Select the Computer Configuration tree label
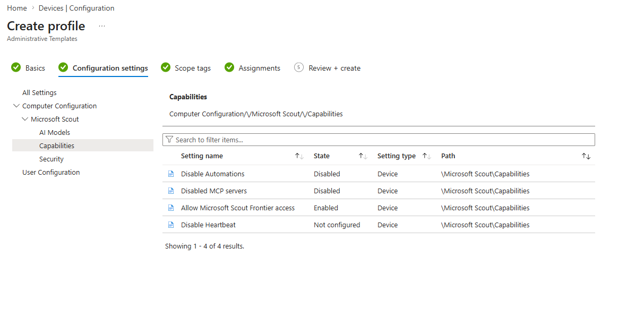Viewport: 644px width, 325px height. (x=59, y=106)
